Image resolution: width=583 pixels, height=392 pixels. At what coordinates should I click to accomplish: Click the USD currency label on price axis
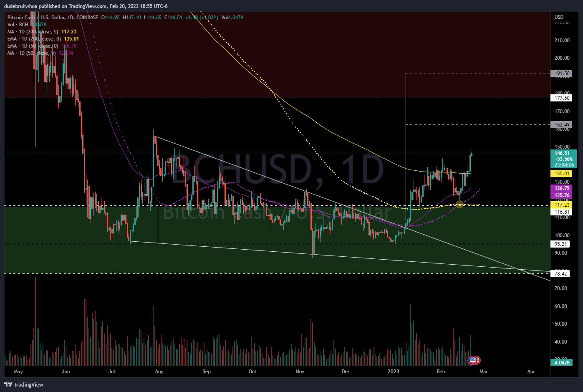[559, 17]
